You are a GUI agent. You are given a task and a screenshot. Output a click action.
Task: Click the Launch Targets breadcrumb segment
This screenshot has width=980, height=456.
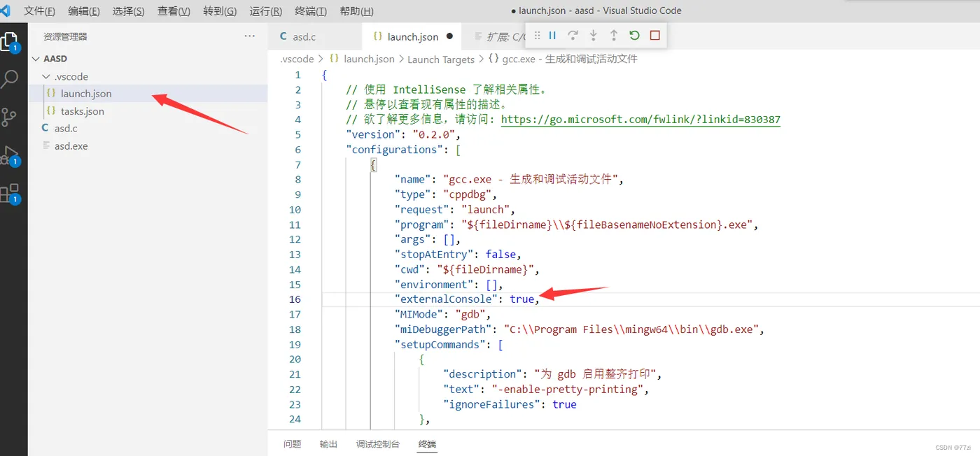click(x=441, y=59)
